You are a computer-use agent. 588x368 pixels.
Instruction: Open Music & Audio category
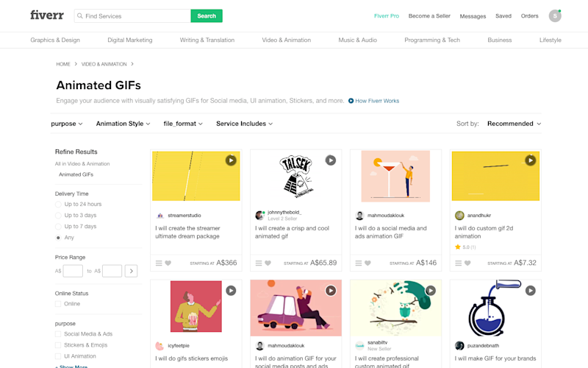click(x=357, y=40)
